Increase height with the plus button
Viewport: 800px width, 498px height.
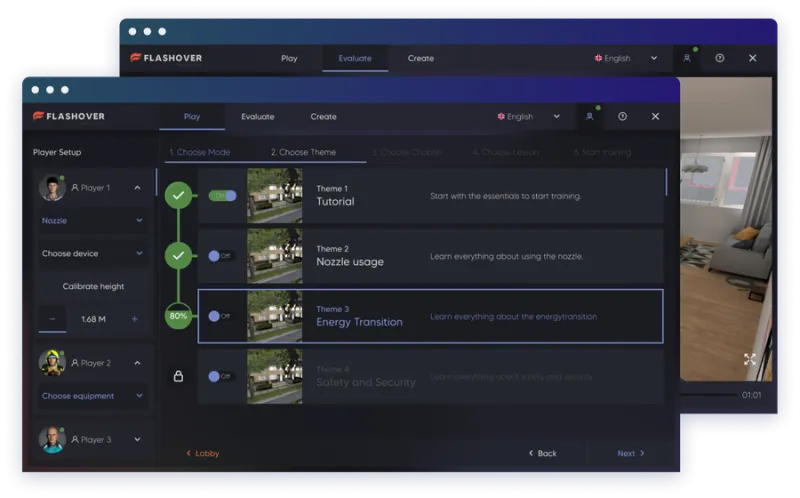tap(135, 319)
